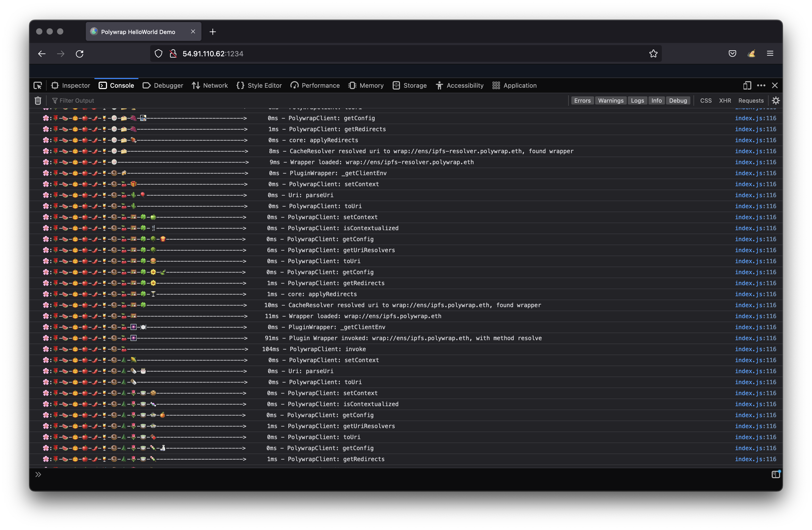Screen dimensions: 812x530
Task: Toggle Responsive Design Mode
Action: [x=747, y=85]
